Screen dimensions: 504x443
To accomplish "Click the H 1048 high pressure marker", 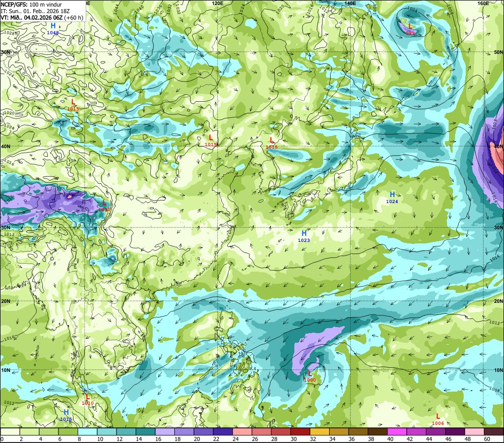I will (53, 28).
